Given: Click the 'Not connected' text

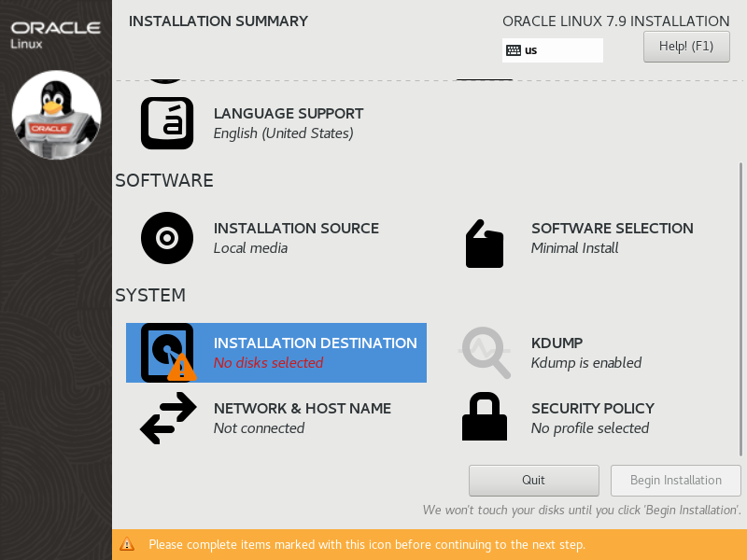Looking at the screenshot, I should tap(259, 428).
